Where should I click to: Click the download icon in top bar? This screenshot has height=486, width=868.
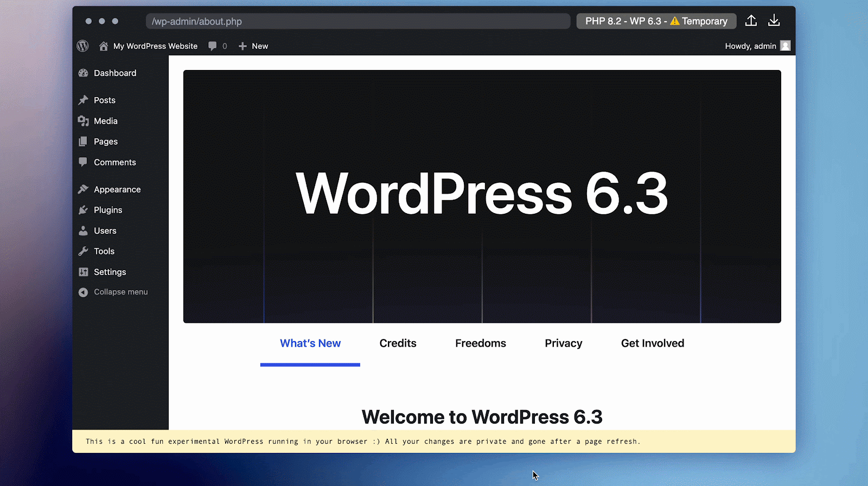coord(774,21)
